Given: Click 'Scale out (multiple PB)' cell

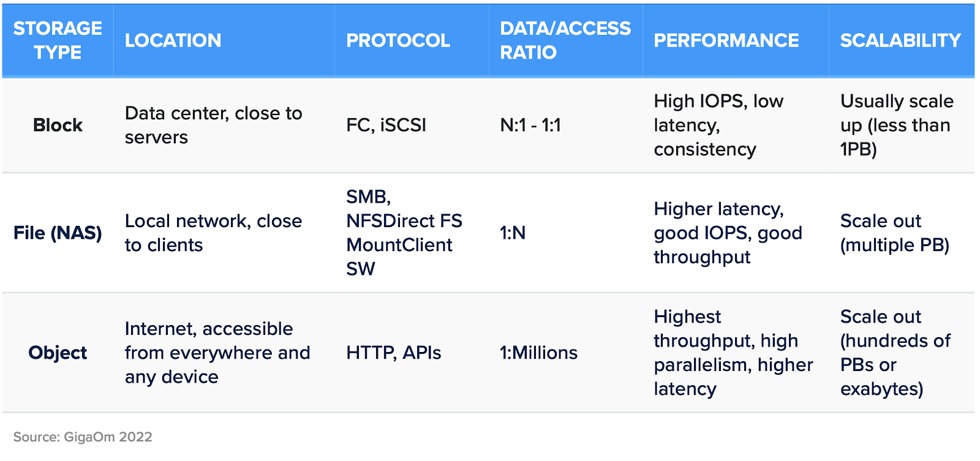Looking at the screenshot, I should pyautogui.click(x=894, y=233).
